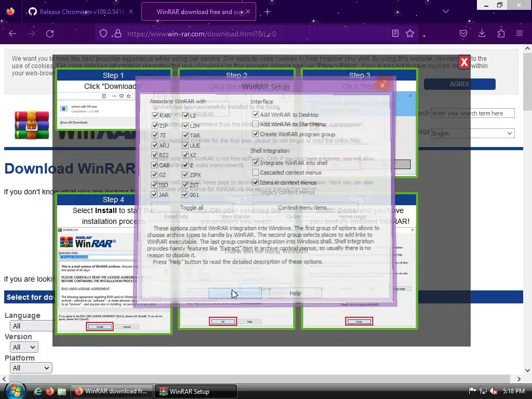The width and height of the screenshot is (532, 399).
Task: Open the Version filter dropdown
Action: tap(24, 347)
